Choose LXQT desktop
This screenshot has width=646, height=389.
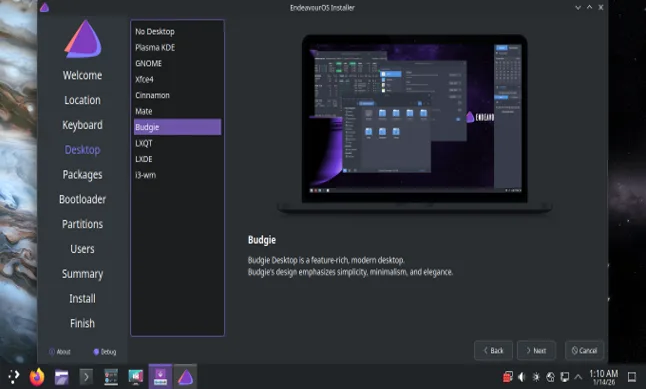(x=178, y=143)
